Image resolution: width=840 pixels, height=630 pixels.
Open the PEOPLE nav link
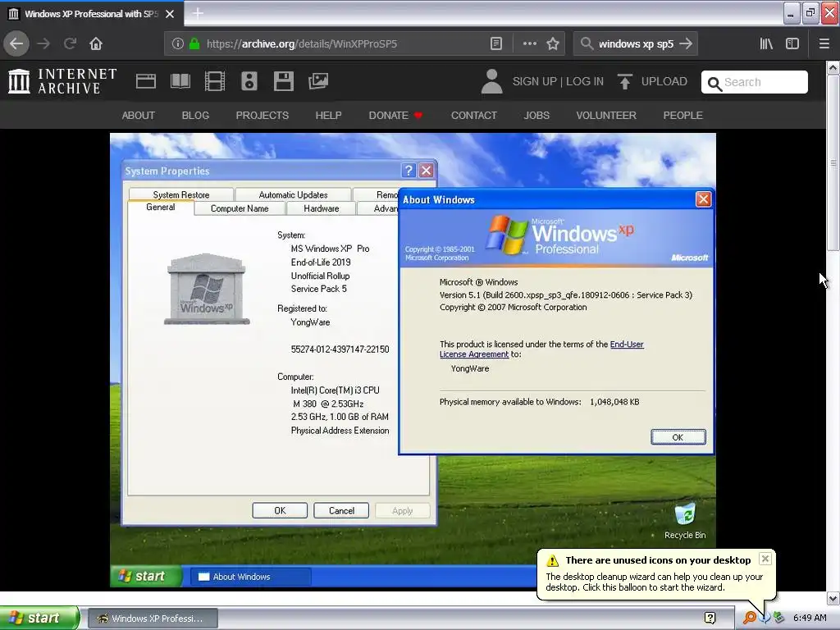click(x=683, y=115)
